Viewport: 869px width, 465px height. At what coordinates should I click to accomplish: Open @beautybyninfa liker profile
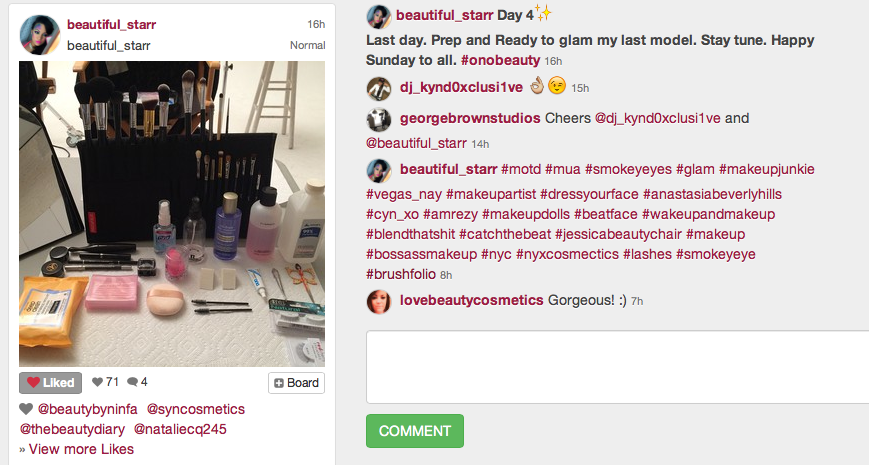(x=87, y=409)
